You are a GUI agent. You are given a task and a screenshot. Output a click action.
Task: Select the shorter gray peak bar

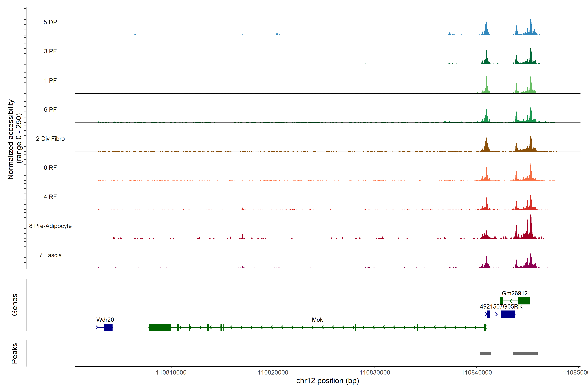pyautogui.click(x=485, y=353)
